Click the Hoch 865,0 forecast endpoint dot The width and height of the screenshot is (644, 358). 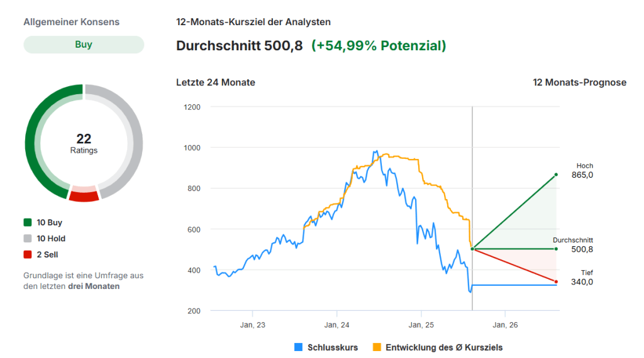coord(556,175)
